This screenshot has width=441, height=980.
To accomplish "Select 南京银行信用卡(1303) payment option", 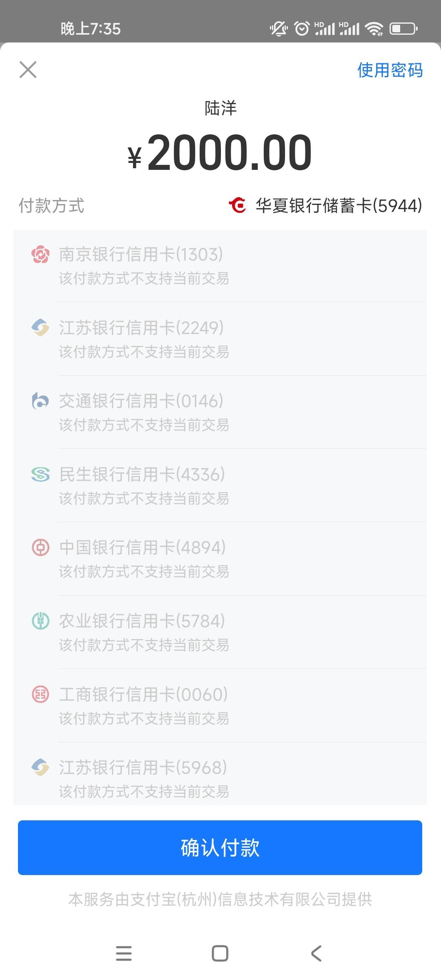I will coord(220,266).
